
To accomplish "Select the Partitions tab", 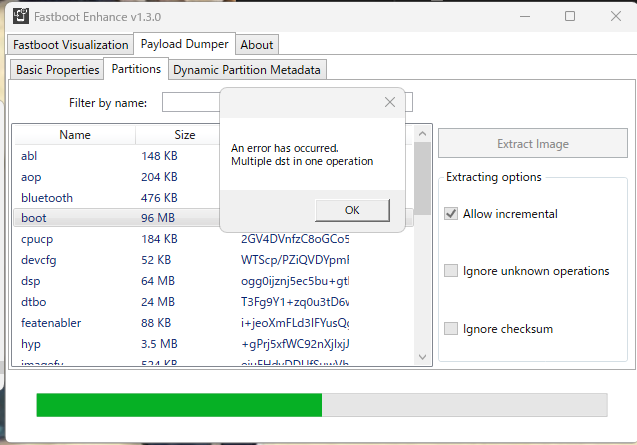I will 136,69.
